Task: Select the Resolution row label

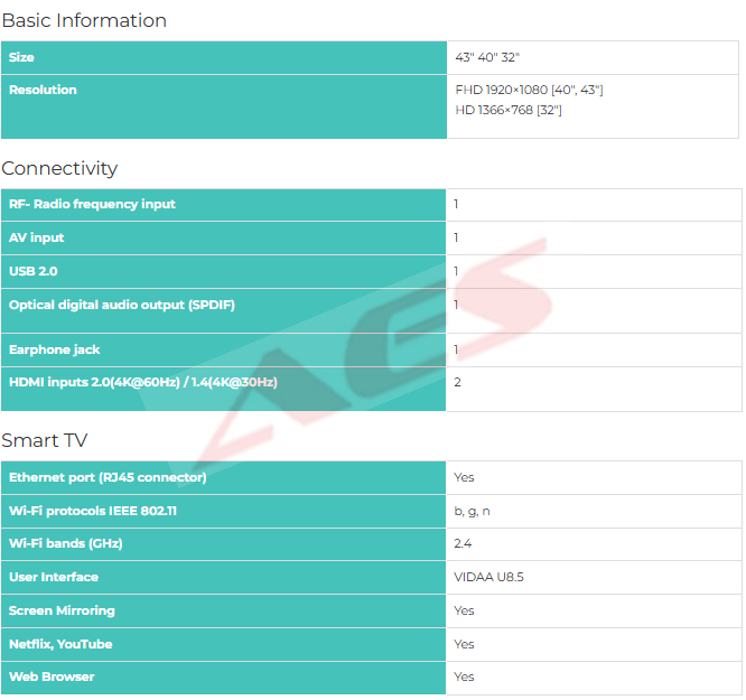Action: pyautogui.click(x=43, y=90)
